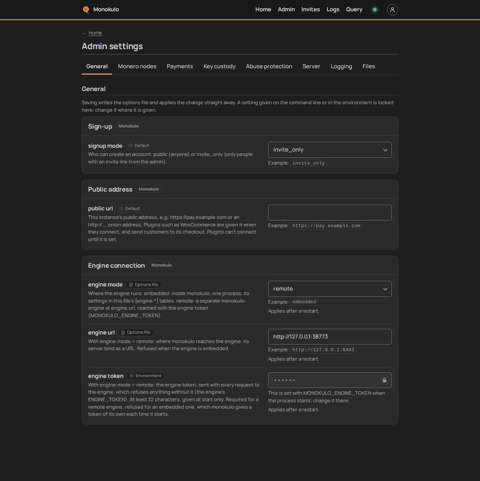Open the Abuse protection tab
480x481 pixels.
pos(269,66)
